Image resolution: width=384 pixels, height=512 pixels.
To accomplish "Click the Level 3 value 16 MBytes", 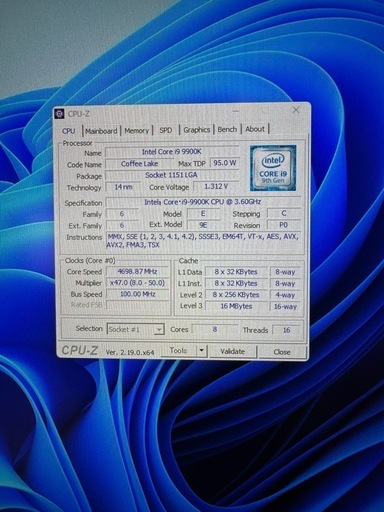I will (236, 306).
